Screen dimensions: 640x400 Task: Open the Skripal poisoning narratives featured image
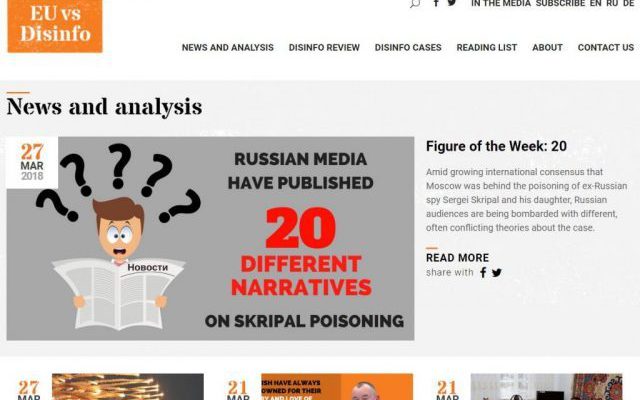point(210,238)
